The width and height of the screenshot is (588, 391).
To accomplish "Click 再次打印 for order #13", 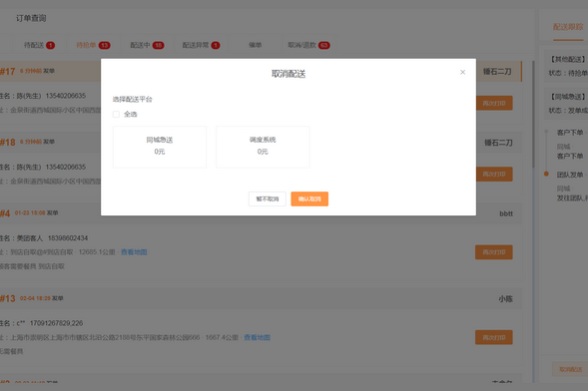I will tap(494, 337).
